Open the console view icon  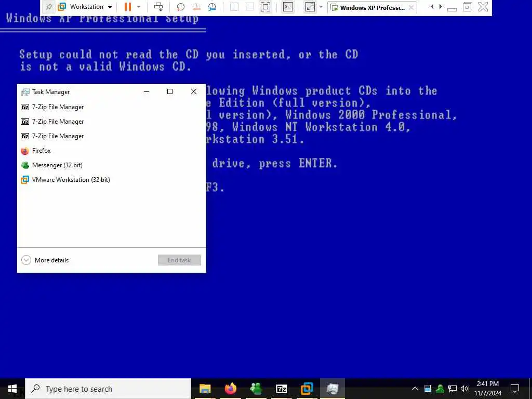click(x=288, y=7)
